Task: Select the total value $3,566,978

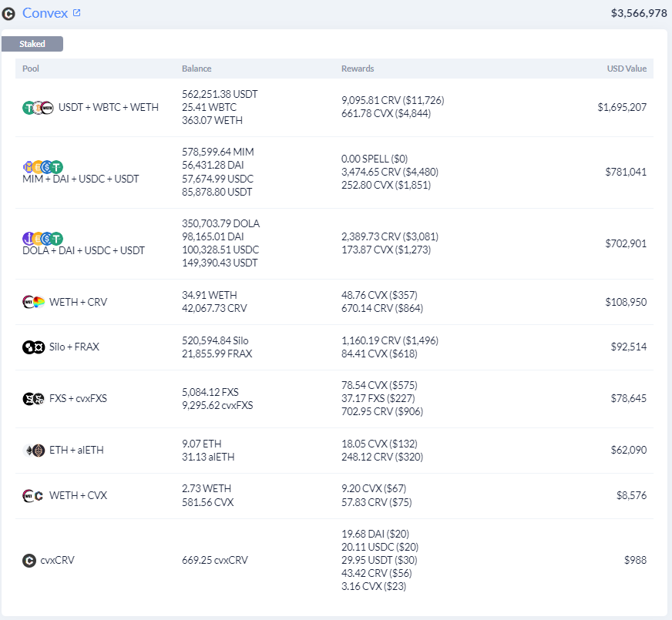Action: [639, 13]
